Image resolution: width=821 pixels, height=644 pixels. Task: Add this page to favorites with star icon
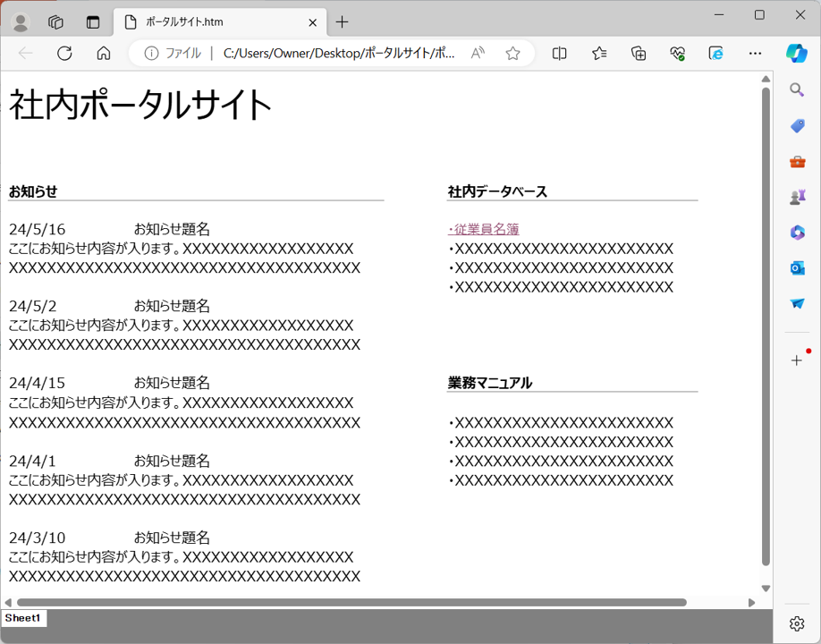coord(512,54)
